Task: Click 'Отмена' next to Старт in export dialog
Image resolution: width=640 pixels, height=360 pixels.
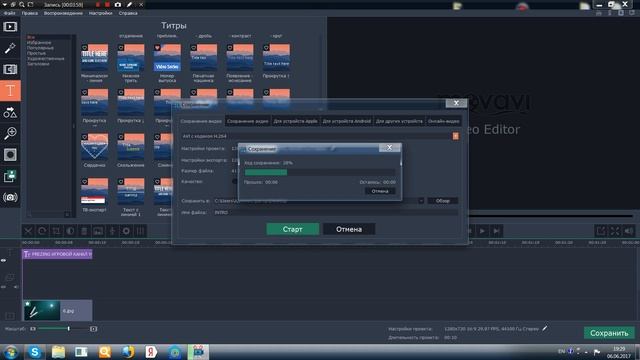Action: click(x=349, y=229)
